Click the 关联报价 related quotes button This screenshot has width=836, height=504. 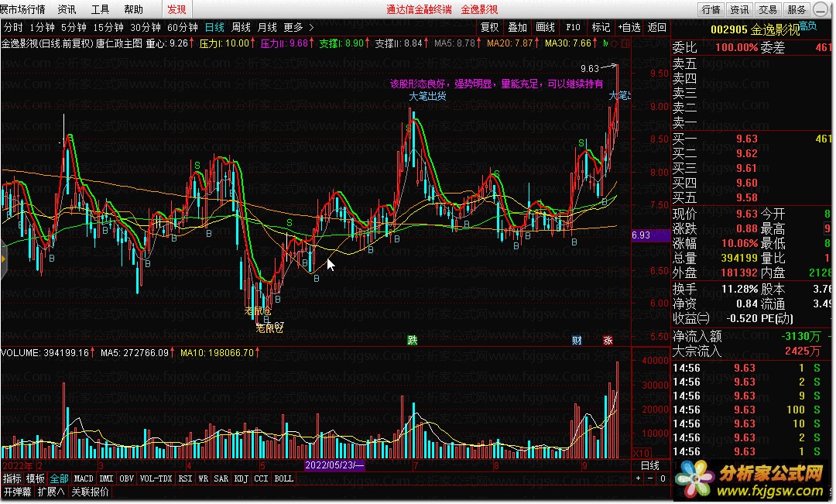90,492
